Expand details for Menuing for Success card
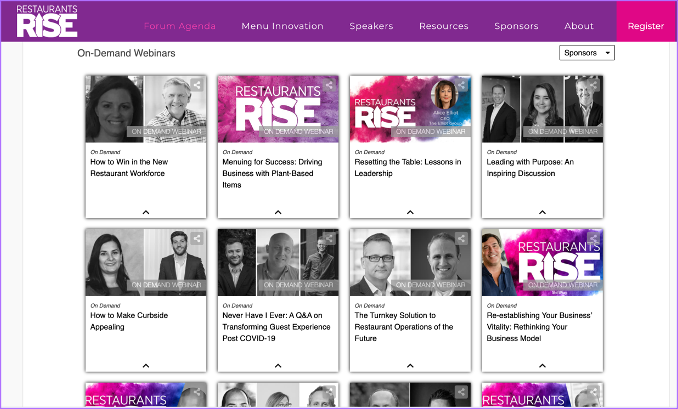 coord(278,212)
